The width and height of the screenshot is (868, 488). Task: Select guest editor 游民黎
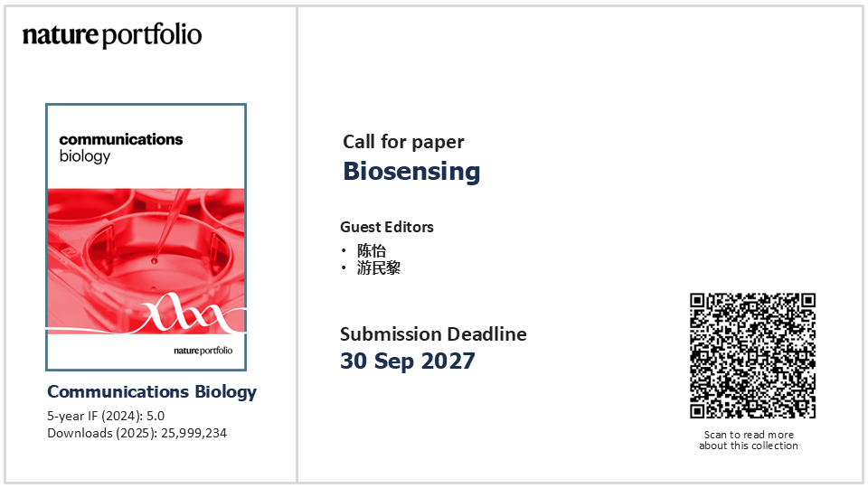(x=379, y=267)
